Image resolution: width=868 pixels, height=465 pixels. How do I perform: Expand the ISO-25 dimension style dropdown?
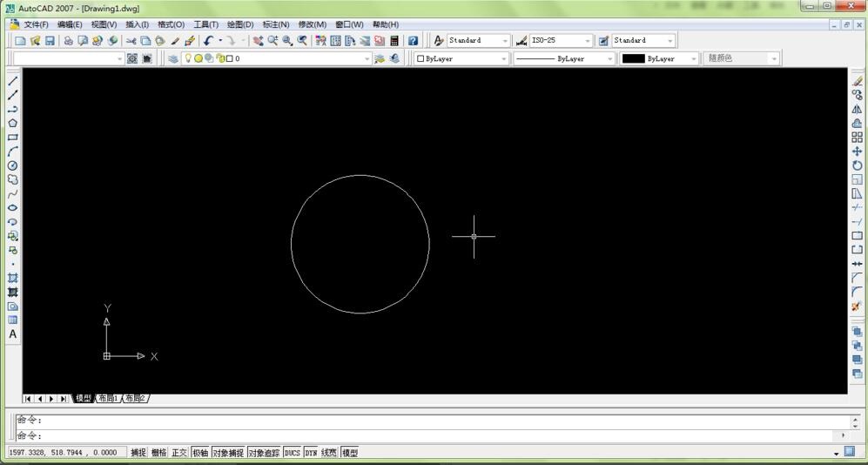pyautogui.click(x=588, y=41)
